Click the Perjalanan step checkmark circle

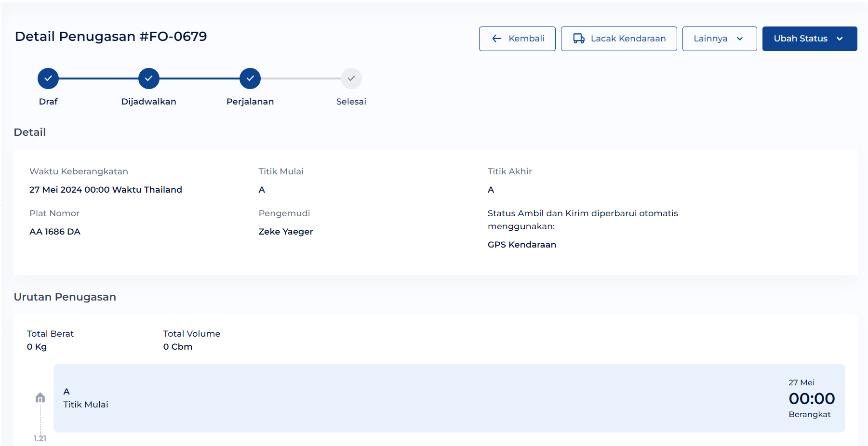tap(250, 79)
